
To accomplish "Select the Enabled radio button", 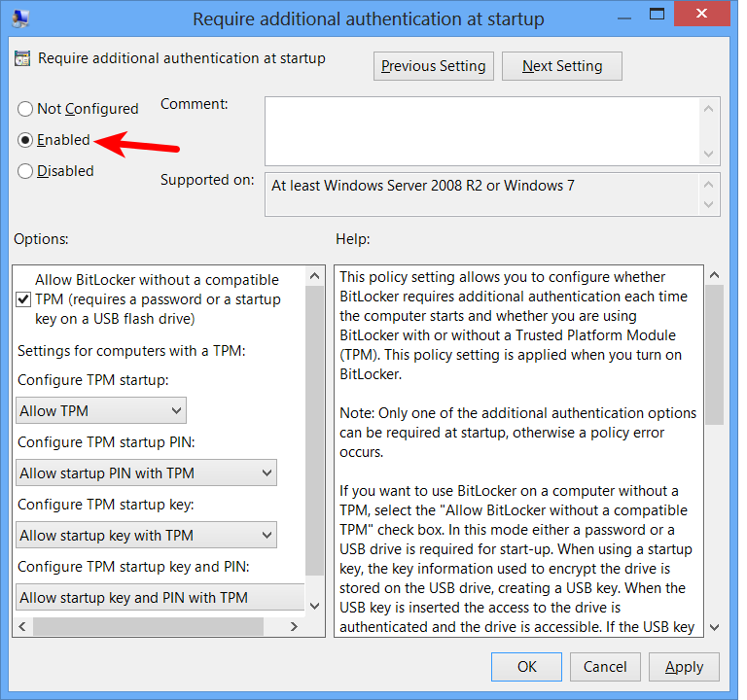I will click(24, 140).
